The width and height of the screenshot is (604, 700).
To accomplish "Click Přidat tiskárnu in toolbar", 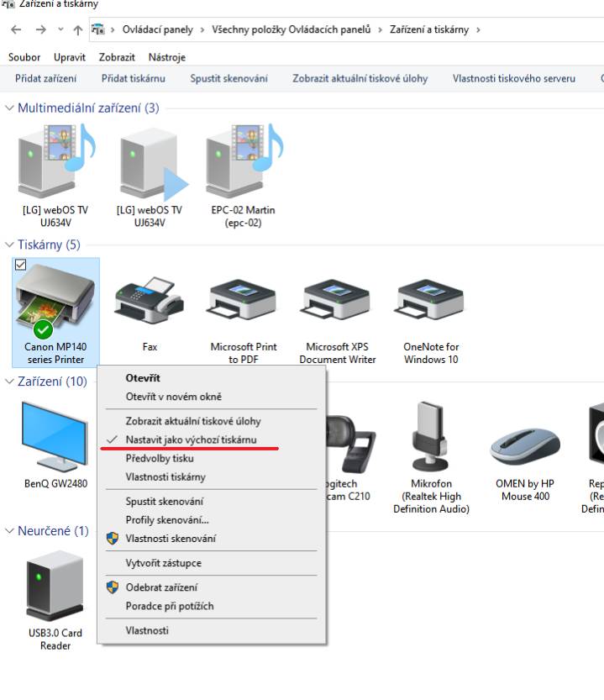I will (133, 79).
